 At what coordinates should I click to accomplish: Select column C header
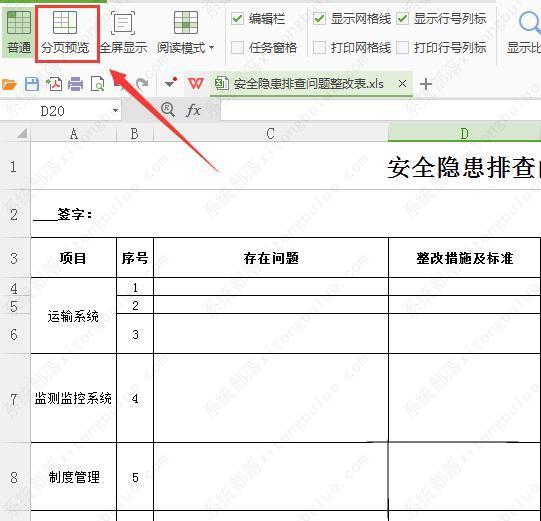click(x=271, y=134)
